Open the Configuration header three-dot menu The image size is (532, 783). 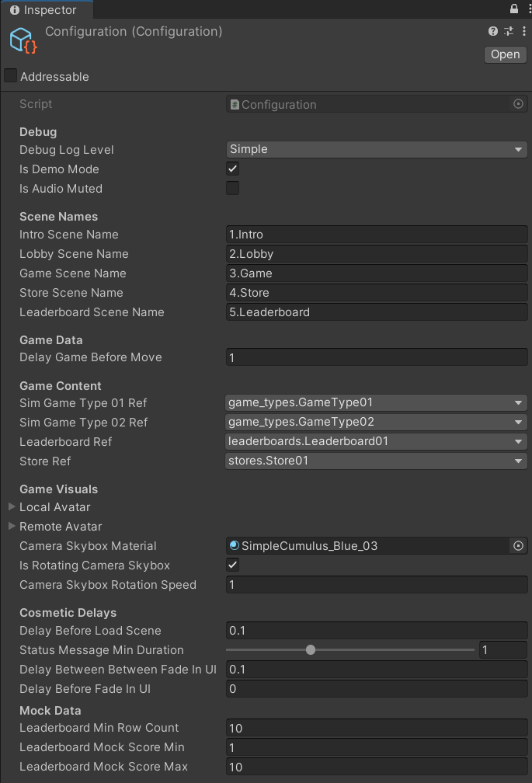(523, 31)
